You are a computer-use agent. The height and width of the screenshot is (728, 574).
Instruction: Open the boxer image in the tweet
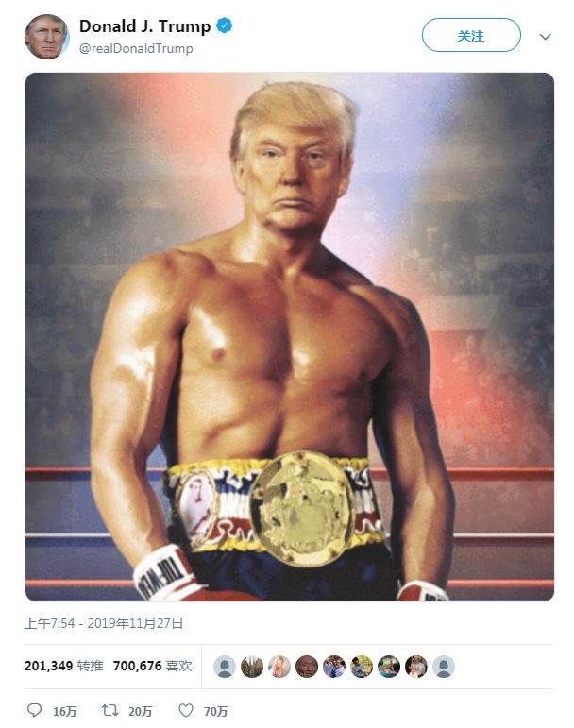pyautogui.click(x=290, y=336)
